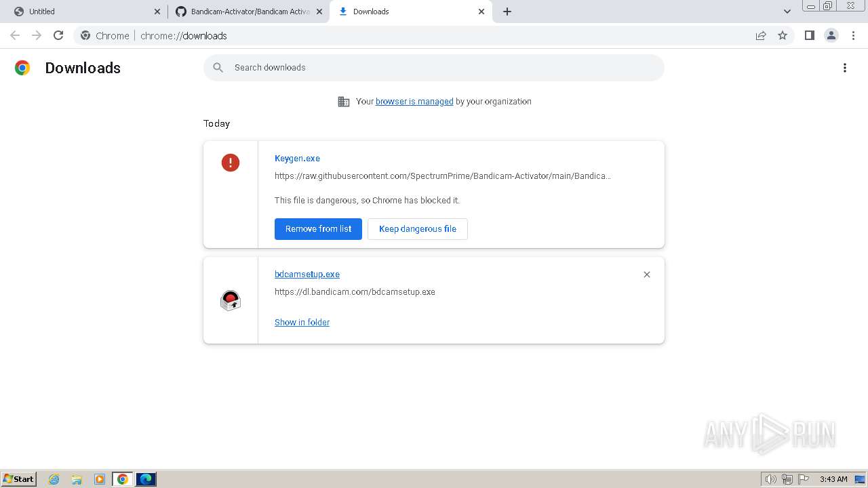This screenshot has width=868, height=488.
Task: Switch to the Bandicam-Activator GitHub tab
Action: pyautogui.click(x=249, y=12)
